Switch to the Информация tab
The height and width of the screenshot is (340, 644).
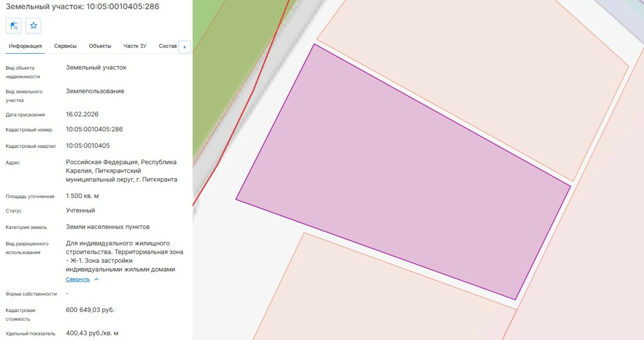click(25, 46)
